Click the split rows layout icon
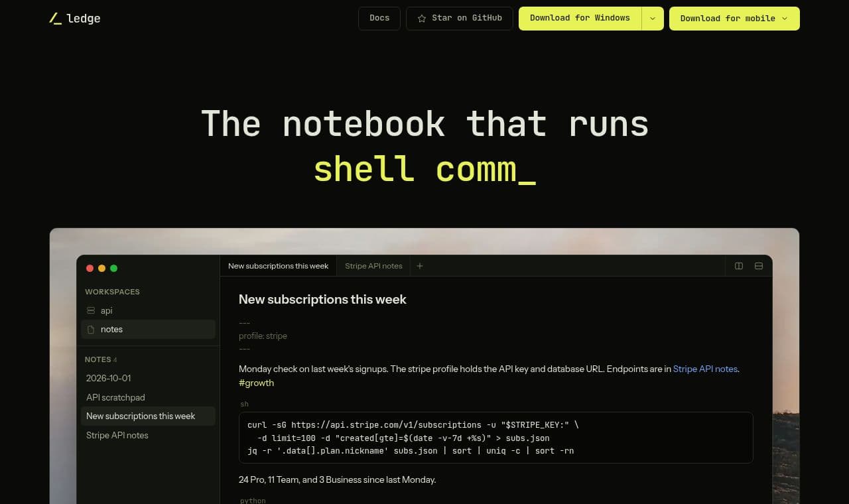849x504 pixels. (759, 266)
